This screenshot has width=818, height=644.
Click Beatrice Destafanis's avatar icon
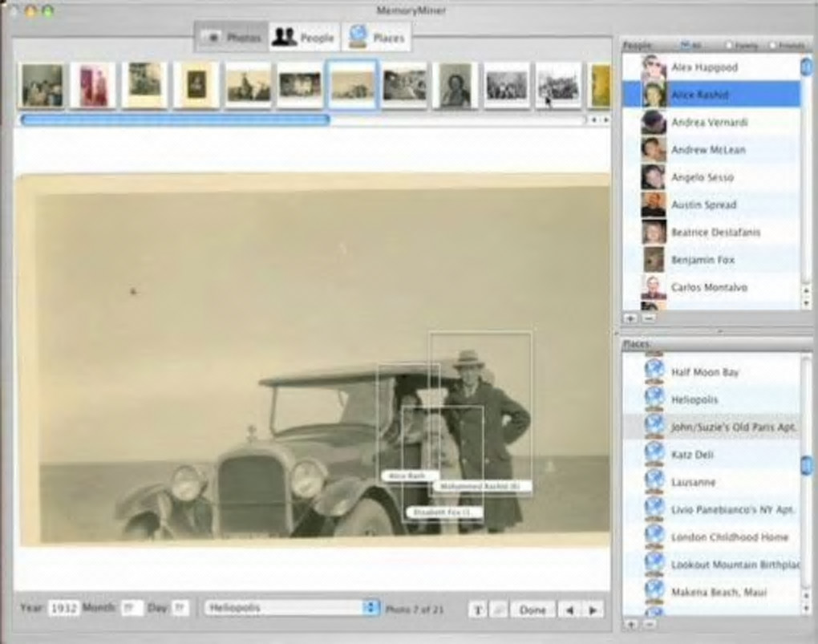(x=653, y=233)
